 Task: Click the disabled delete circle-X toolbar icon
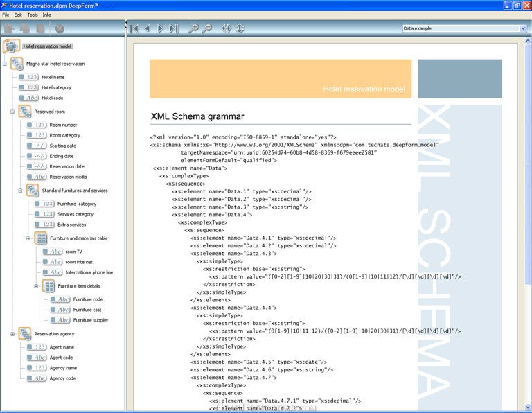pyautogui.click(x=60, y=29)
